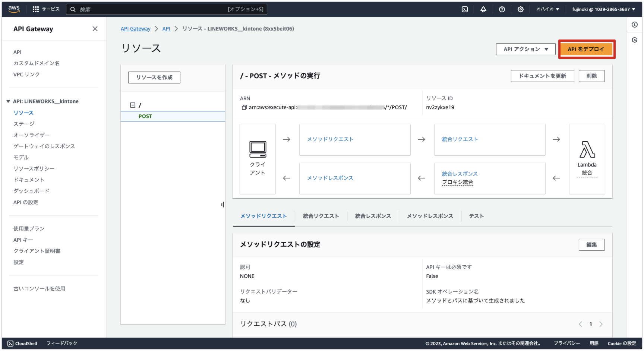Click the メソッドレスポンス link in the diagram

click(x=330, y=178)
